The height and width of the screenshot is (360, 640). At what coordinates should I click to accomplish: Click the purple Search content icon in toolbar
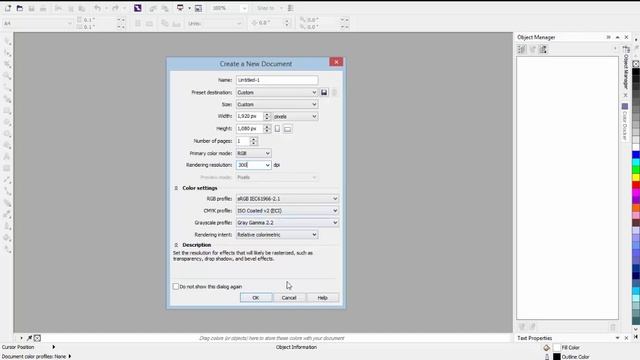coord(138,8)
